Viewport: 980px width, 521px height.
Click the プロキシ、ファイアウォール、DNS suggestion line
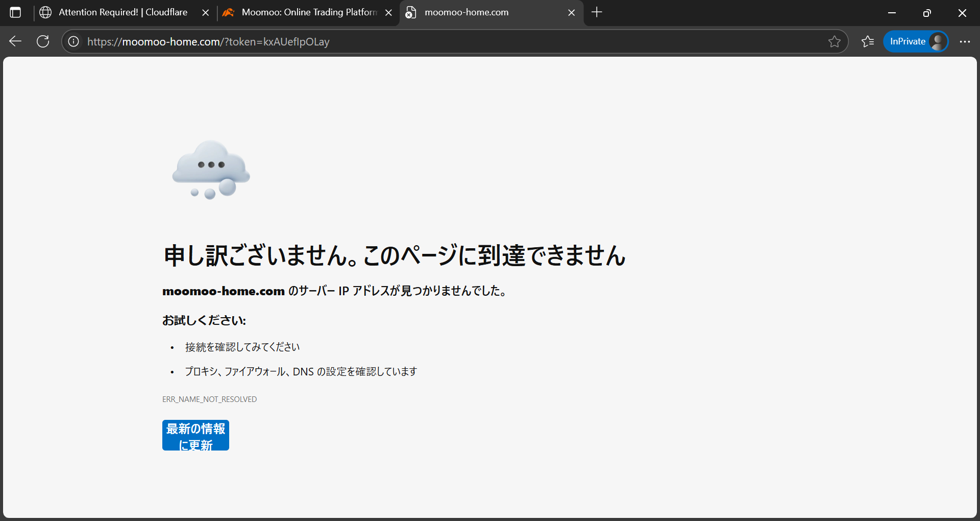[301, 371]
